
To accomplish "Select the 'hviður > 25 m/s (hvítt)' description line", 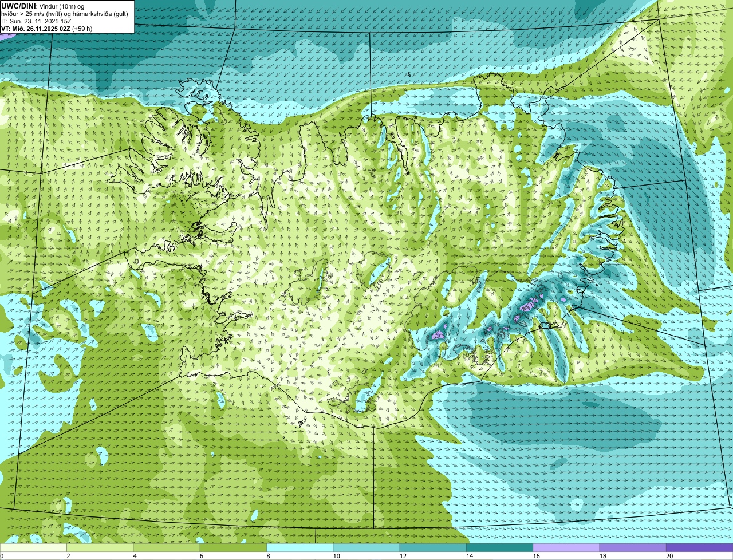I will [65, 13].
